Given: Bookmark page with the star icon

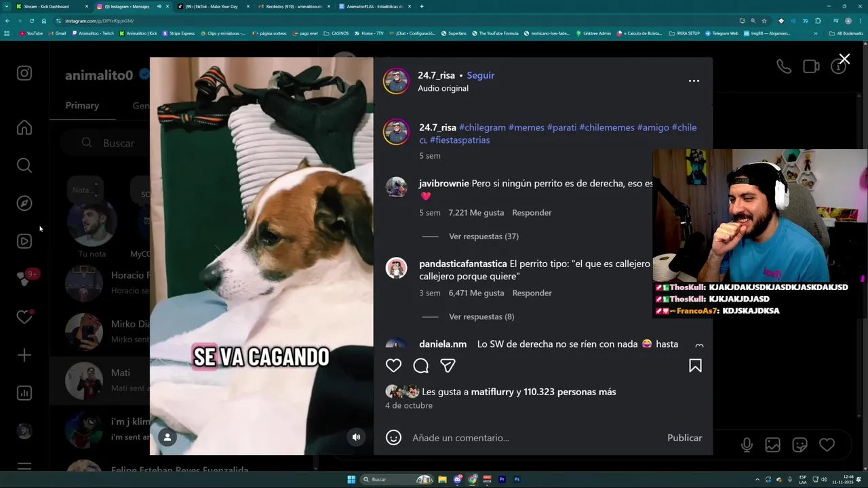Looking at the screenshot, I should [764, 21].
